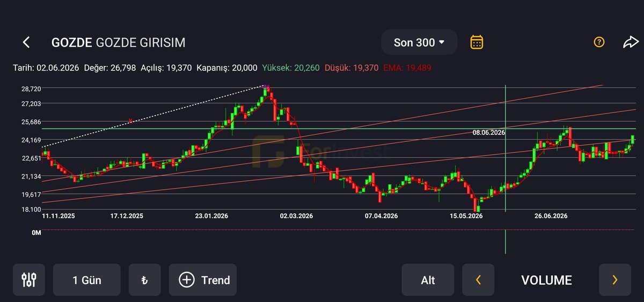The width and height of the screenshot is (644, 302).
Task: Open chart indicator settings sliders icon
Action: pos(28,279)
